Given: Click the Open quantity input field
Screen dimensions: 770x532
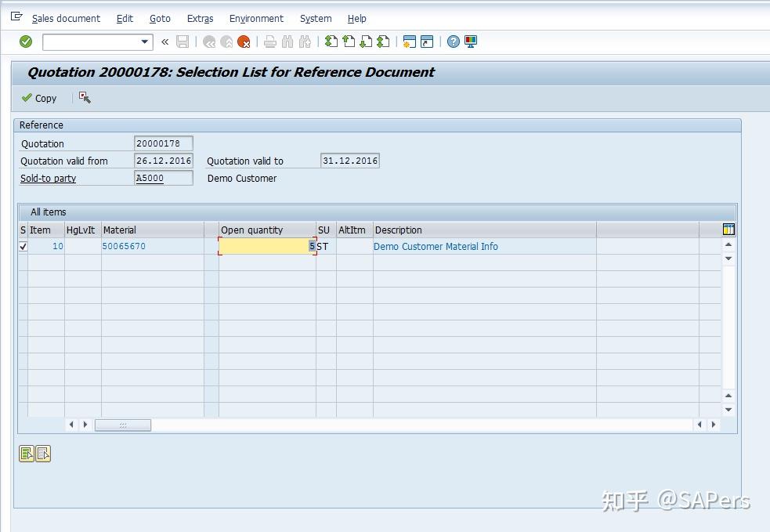Looking at the screenshot, I should coord(266,246).
